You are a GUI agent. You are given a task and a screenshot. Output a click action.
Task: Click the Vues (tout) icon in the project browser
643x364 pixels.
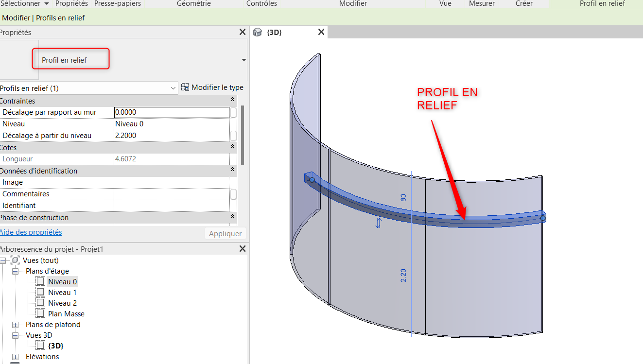(15, 260)
